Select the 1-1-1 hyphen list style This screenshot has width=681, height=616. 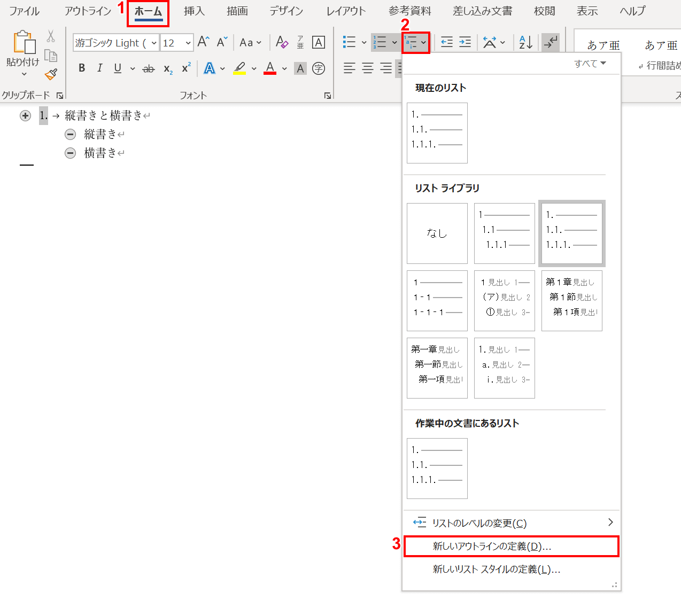(x=437, y=301)
